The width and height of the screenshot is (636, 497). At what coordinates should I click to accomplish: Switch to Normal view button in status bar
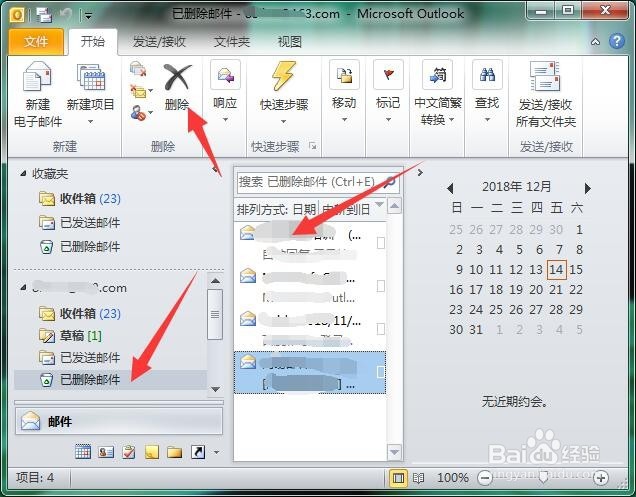tap(398, 478)
